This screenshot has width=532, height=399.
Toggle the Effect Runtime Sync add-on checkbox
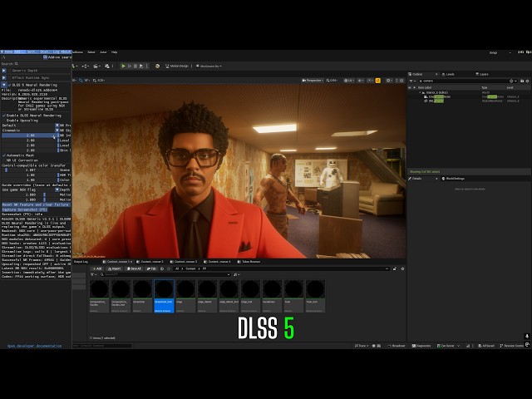(x=9, y=77)
